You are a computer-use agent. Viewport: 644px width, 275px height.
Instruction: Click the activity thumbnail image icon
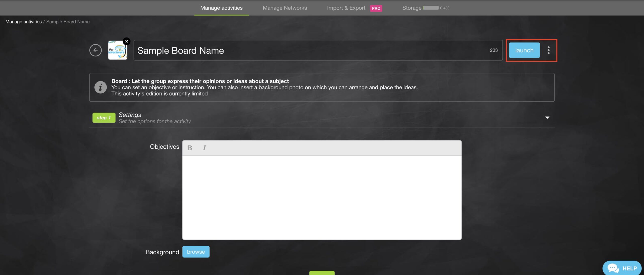118,50
